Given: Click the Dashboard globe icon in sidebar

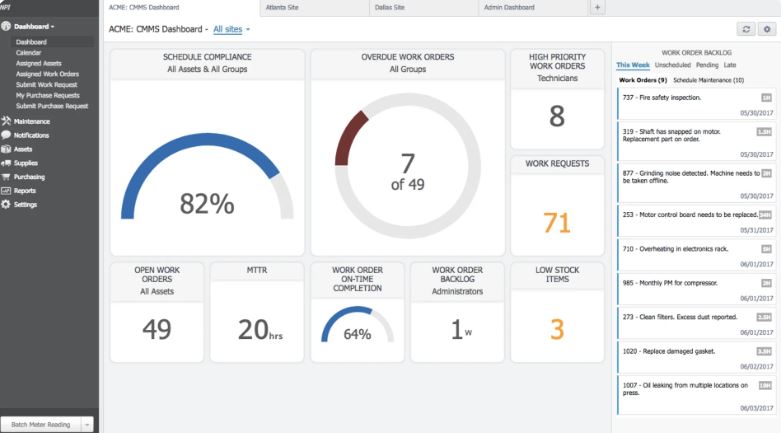Looking at the screenshot, I should pyautogui.click(x=6, y=26).
